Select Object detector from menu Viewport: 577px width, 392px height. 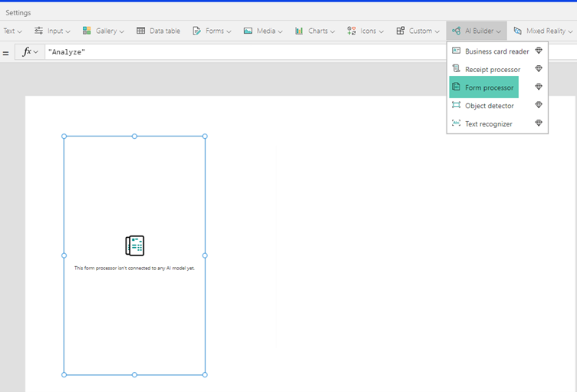[497, 106]
